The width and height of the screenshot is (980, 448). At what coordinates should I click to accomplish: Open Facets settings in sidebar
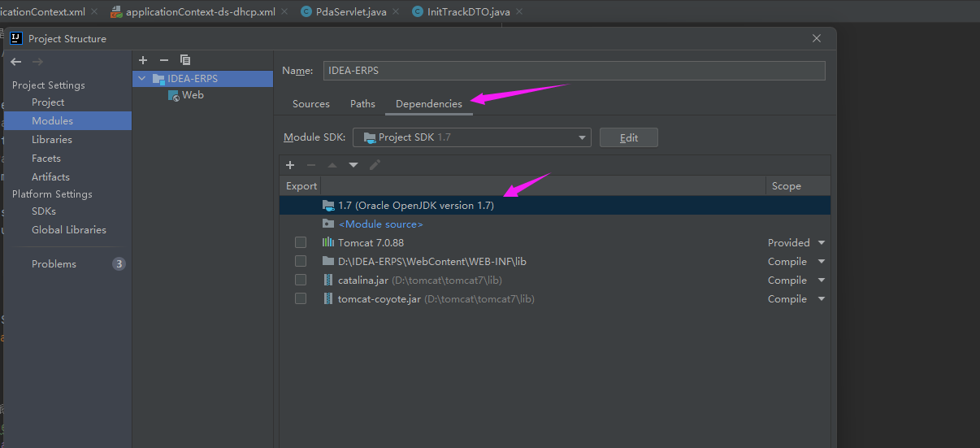(x=46, y=159)
